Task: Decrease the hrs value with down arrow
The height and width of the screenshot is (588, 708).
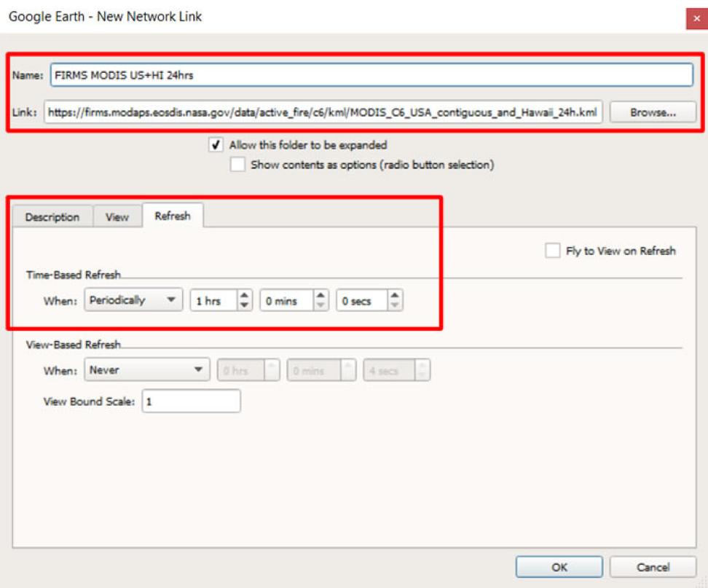Action: tap(244, 305)
